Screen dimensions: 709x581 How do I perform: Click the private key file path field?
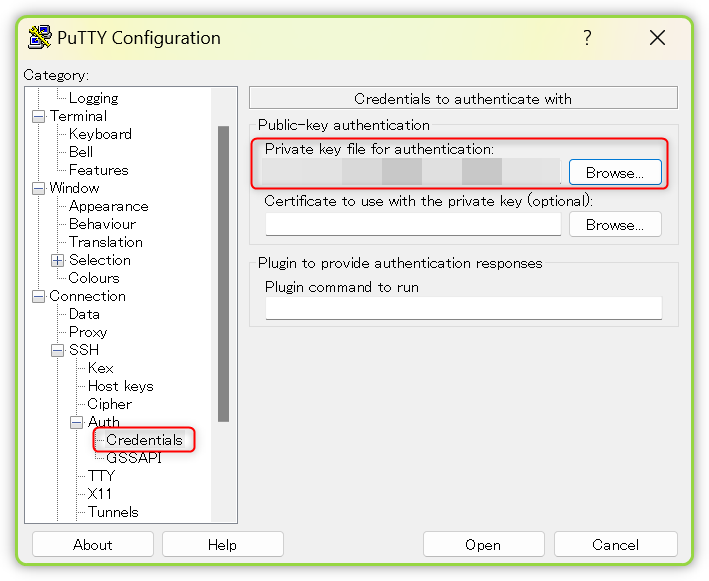click(x=411, y=172)
